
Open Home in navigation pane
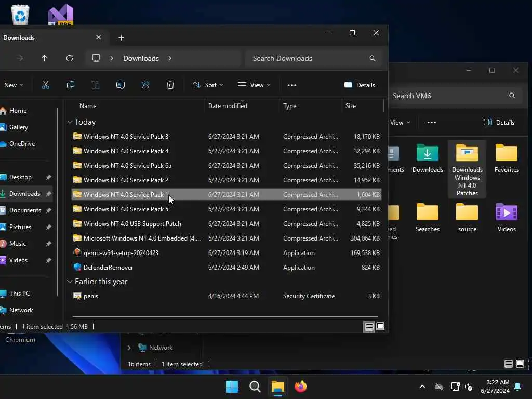point(18,110)
